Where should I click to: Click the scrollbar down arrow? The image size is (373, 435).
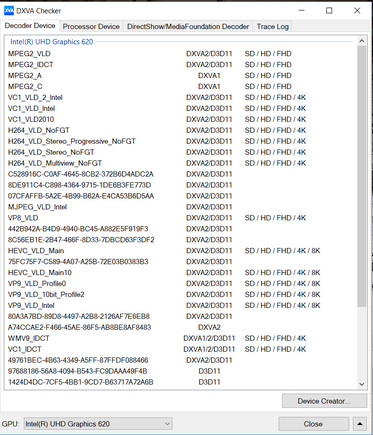(x=362, y=384)
